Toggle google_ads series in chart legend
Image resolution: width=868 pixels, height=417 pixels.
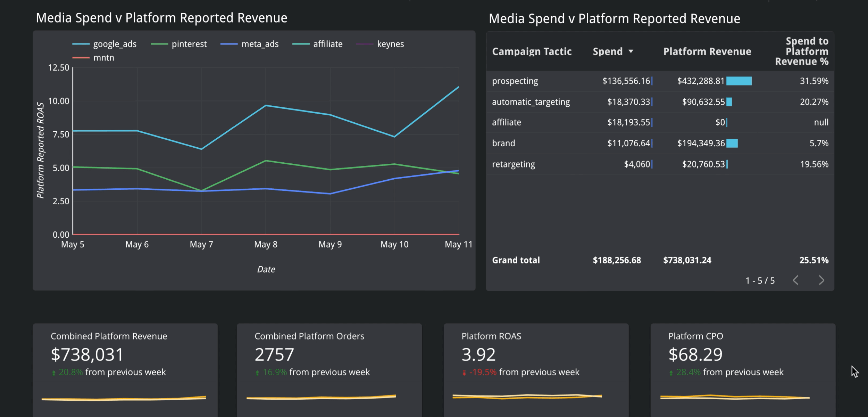(x=115, y=44)
